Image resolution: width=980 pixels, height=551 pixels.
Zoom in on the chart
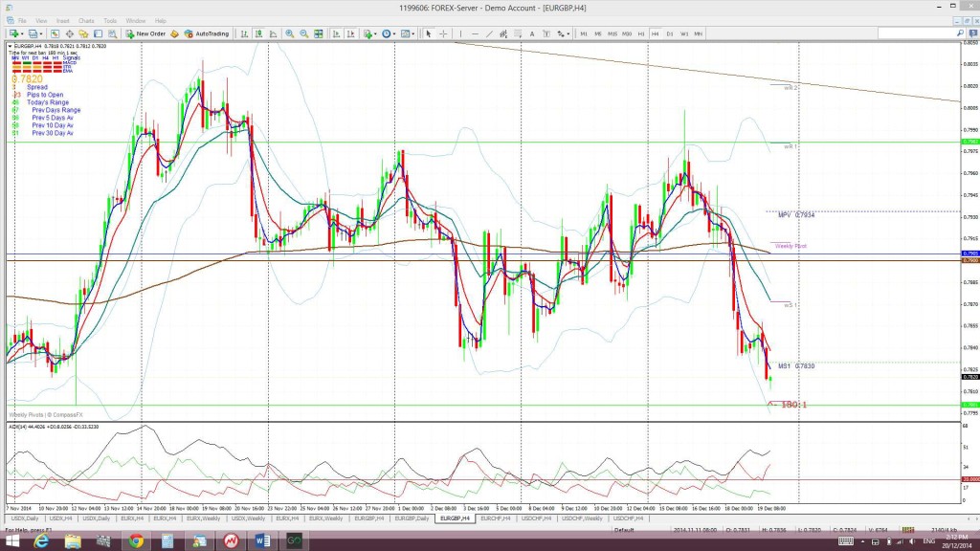[289, 33]
